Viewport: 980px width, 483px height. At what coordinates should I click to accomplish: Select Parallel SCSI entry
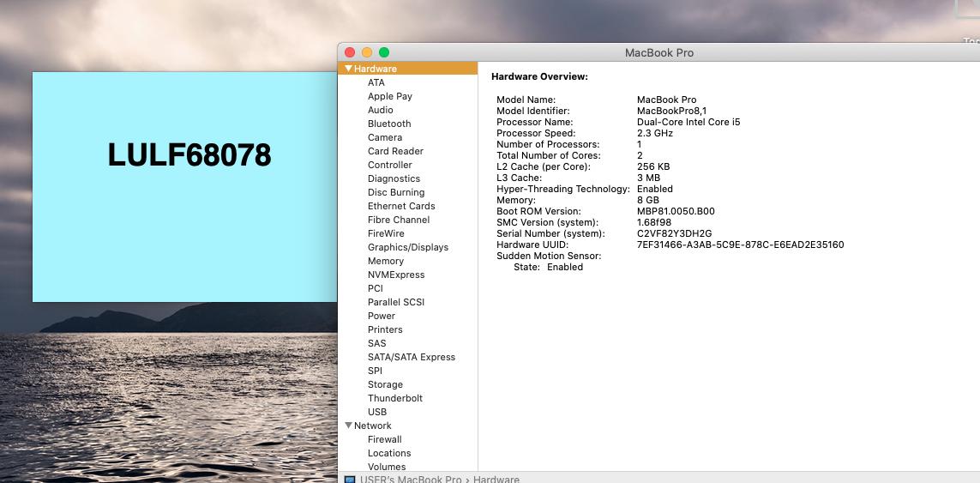click(396, 302)
